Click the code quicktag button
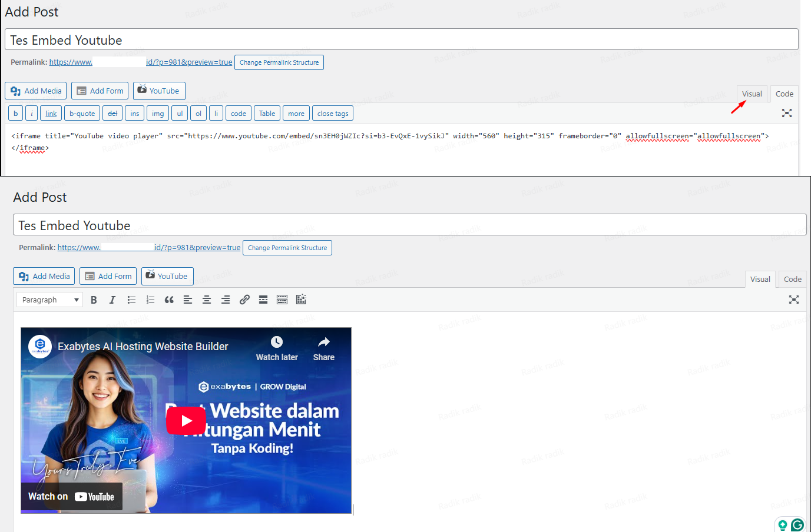This screenshot has height=532, width=811. (239, 114)
